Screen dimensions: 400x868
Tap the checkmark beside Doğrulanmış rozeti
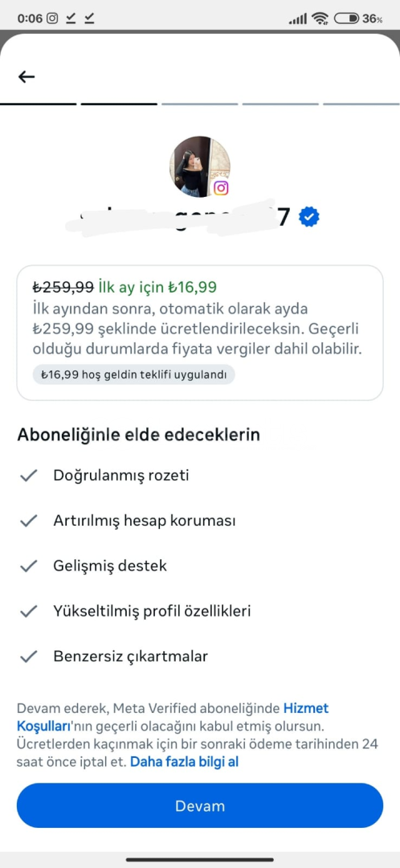click(28, 476)
